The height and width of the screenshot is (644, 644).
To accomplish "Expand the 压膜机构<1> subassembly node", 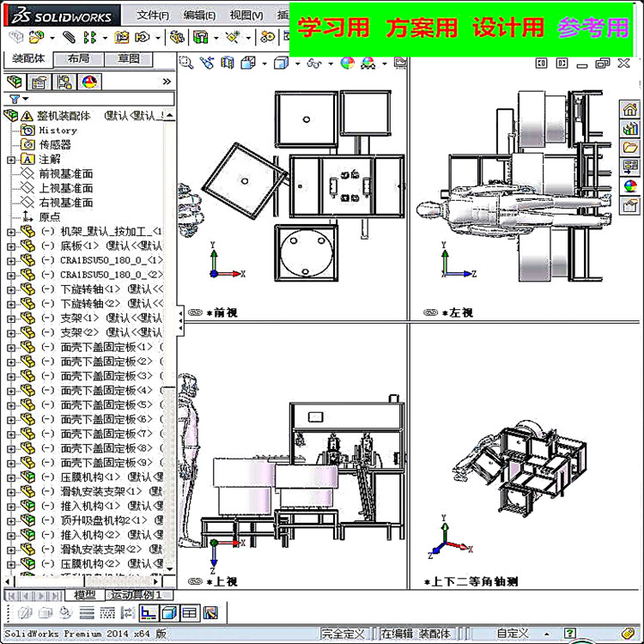I will [11, 477].
